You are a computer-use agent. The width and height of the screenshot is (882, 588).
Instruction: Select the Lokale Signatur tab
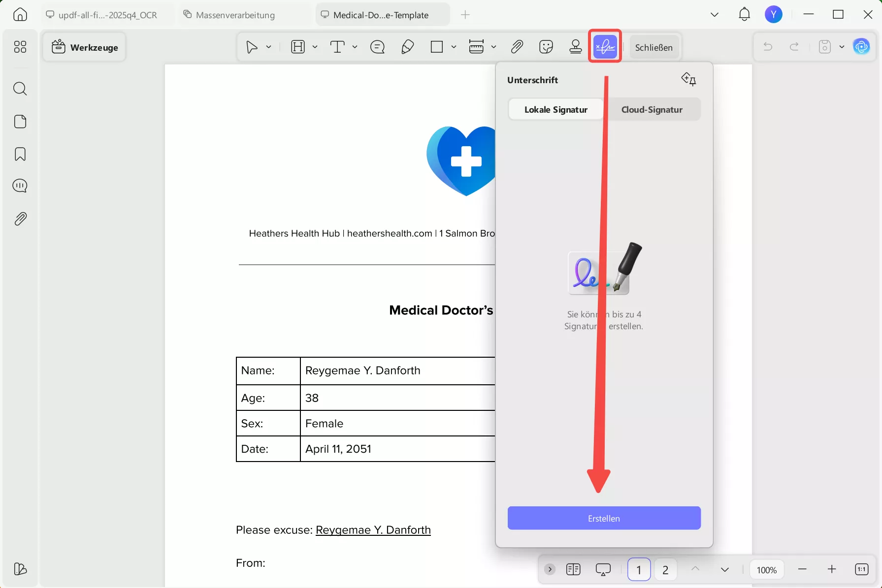pyautogui.click(x=556, y=109)
